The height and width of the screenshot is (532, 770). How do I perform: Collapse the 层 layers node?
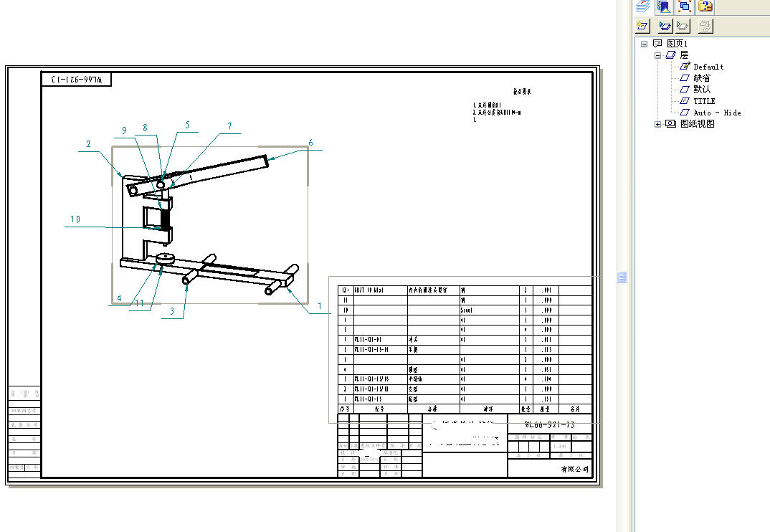657,55
